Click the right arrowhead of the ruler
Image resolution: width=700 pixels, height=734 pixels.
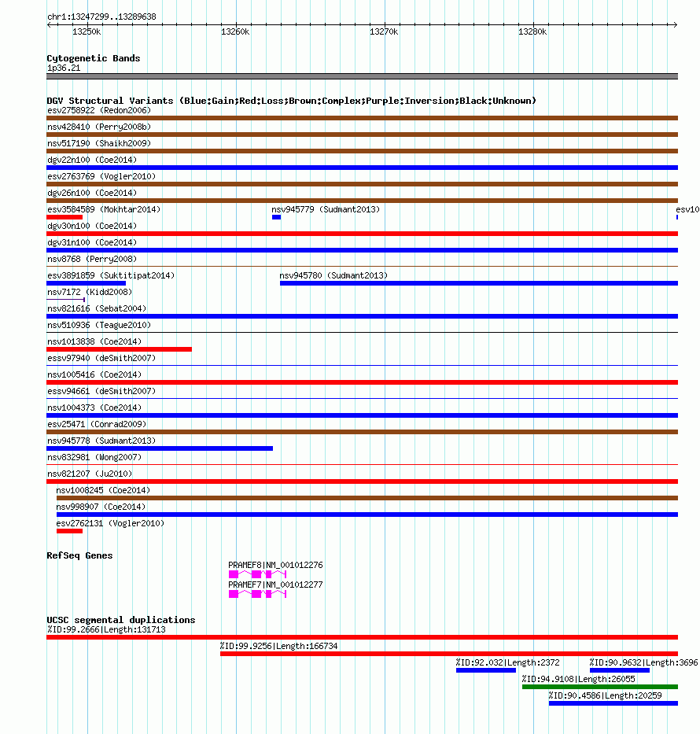point(676,24)
